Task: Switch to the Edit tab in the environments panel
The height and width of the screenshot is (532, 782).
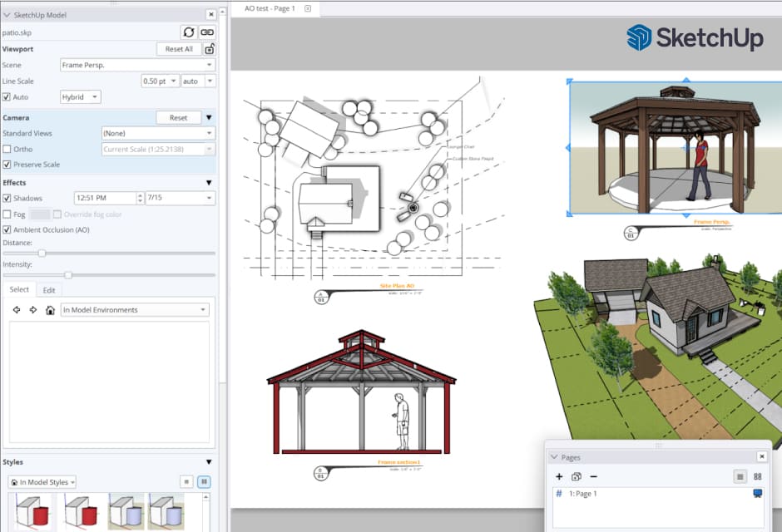Action: (x=49, y=289)
